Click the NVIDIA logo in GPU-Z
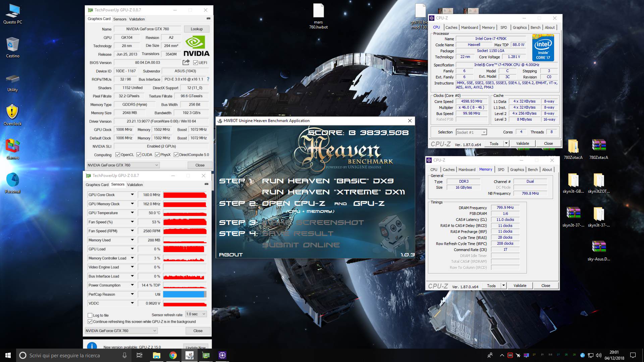 point(196,46)
